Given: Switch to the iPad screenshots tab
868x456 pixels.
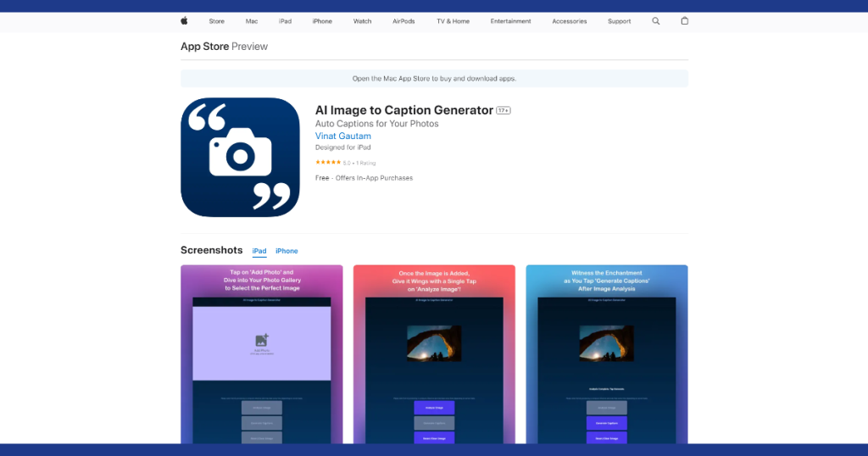Looking at the screenshot, I should (x=259, y=251).
